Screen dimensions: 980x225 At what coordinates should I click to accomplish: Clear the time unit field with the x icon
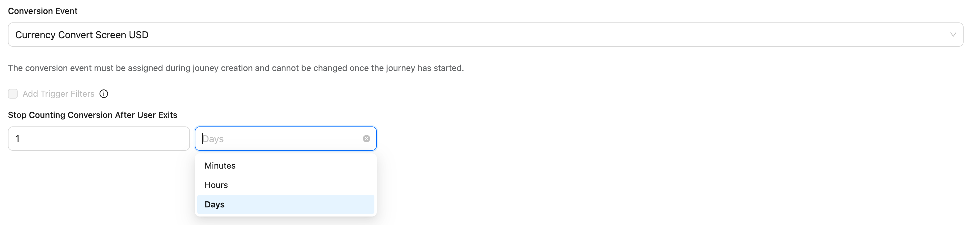[x=366, y=139]
